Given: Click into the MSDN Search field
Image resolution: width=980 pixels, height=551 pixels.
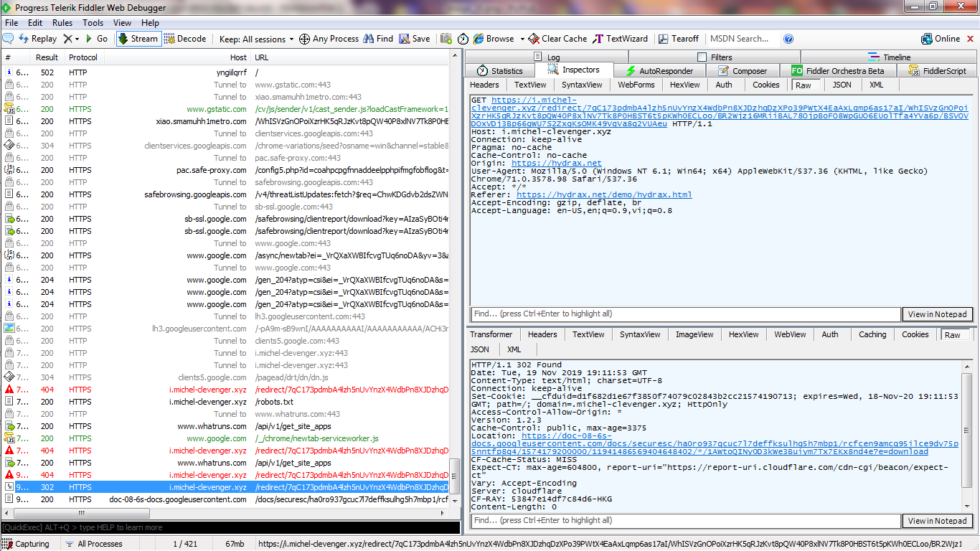Looking at the screenshot, I should click(743, 39).
